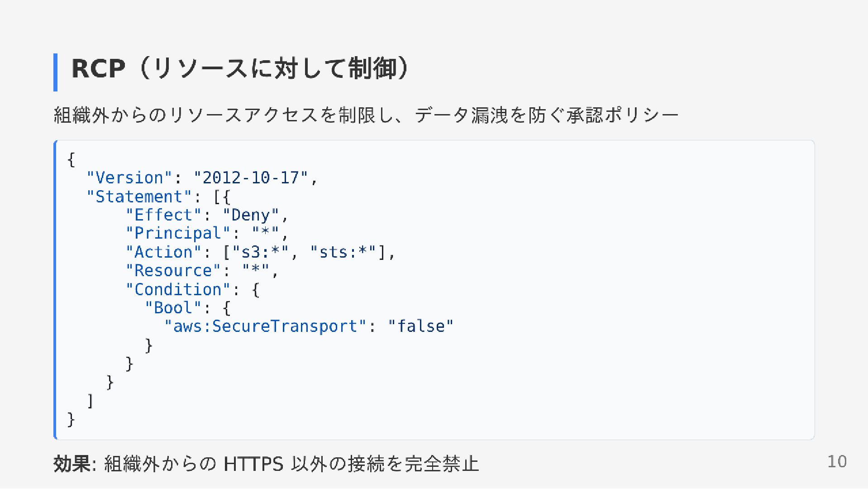Screen dimensions: 868x489
Task: Click the "Resource" key in code
Action: click(173, 271)
